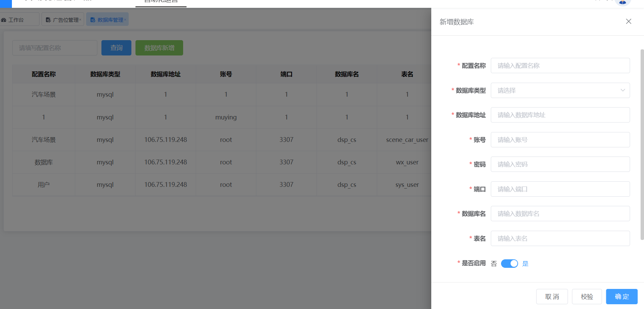Focus the 请填写配置名称 search box

click(x=55, y=48)
